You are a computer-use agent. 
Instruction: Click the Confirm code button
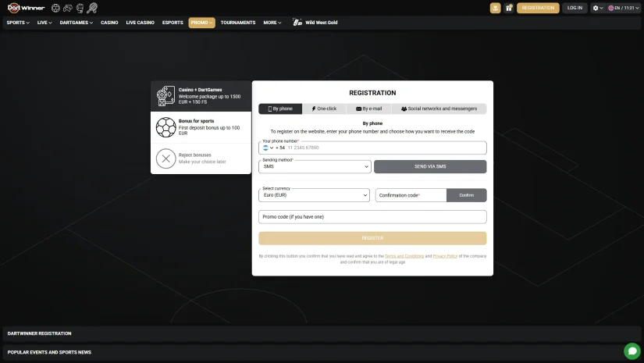pos(467,195)
